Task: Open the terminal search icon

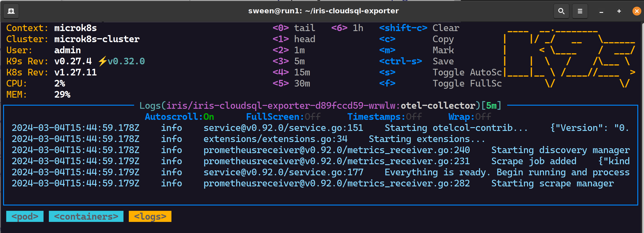Action: coord(561,11)
